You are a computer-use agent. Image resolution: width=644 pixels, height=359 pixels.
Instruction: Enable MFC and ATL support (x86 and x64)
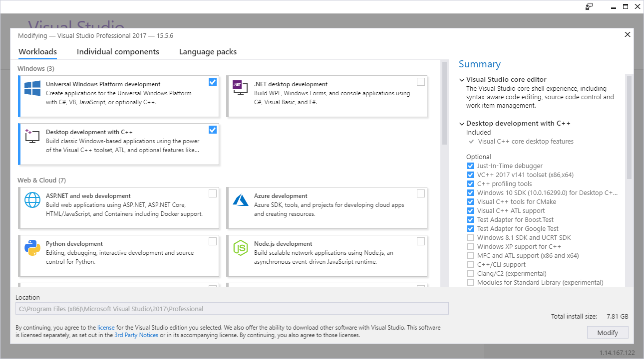point(470,256)
